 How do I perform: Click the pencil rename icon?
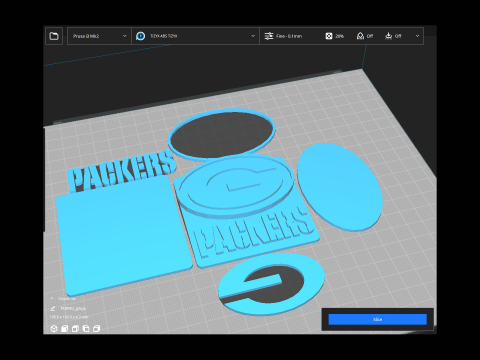point(53,308)
